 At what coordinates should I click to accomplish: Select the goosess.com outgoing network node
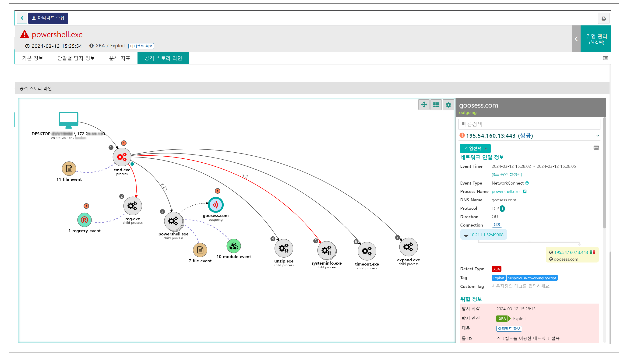tap(215, 205)
